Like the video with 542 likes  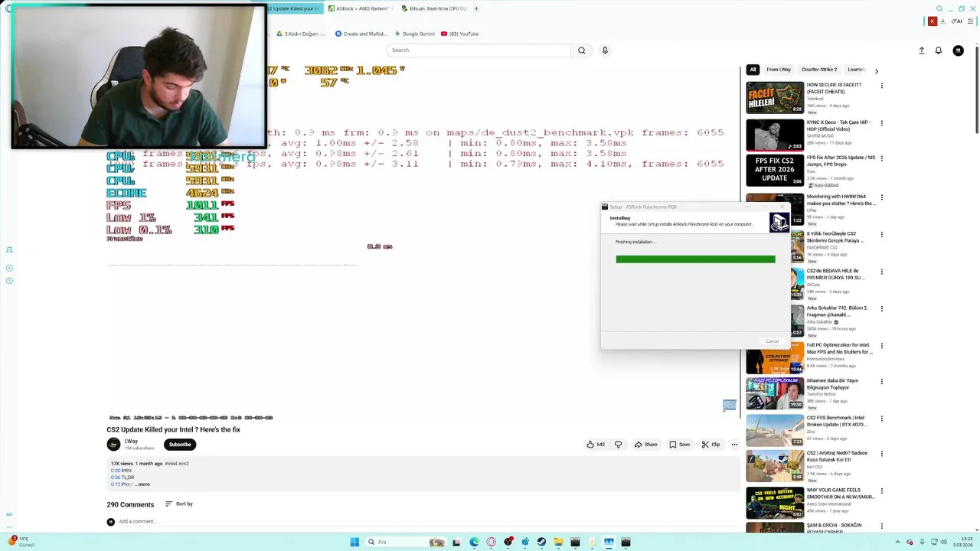(x=596, y=445)
